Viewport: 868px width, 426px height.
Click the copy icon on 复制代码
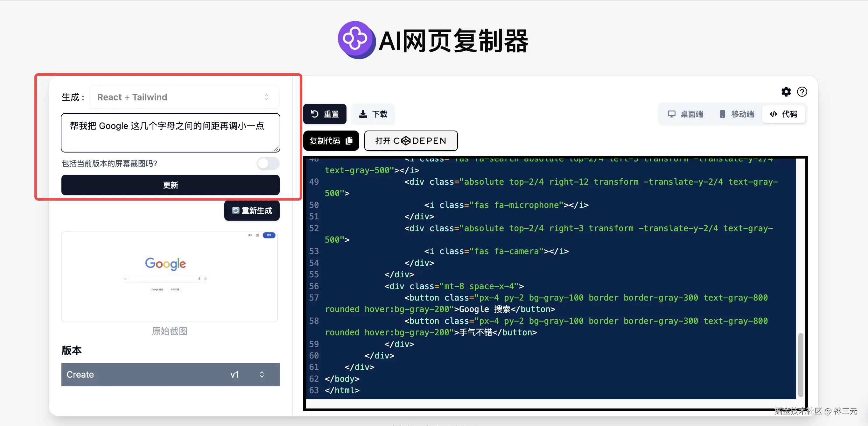tap(349, 141)
